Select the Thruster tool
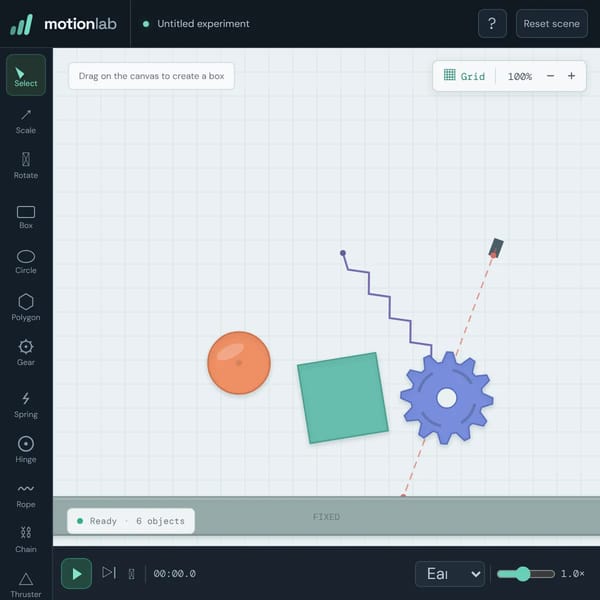 pyautogui.click(x=26, y=584)
